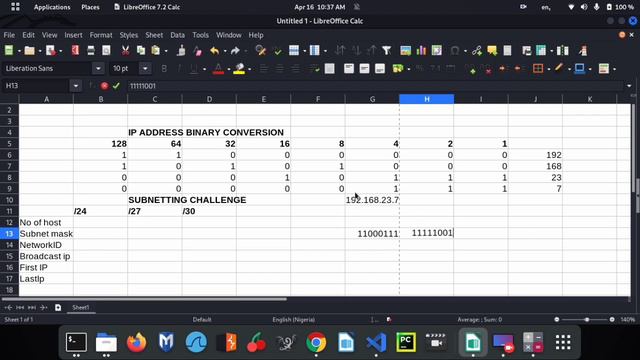
Task: Click the Open folder icon
Action: 29,50
